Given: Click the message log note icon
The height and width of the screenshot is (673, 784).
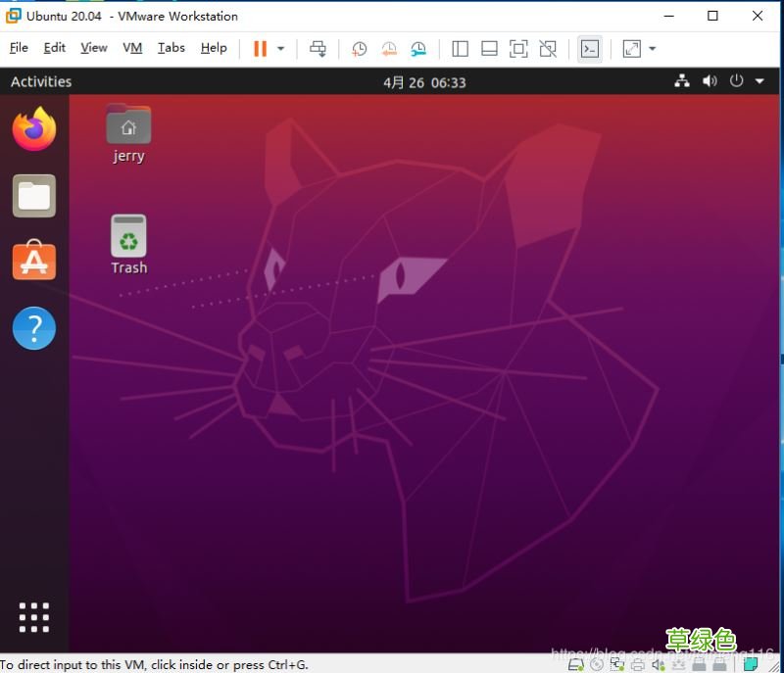Looking at the screenshot, I should click(750, 664).
